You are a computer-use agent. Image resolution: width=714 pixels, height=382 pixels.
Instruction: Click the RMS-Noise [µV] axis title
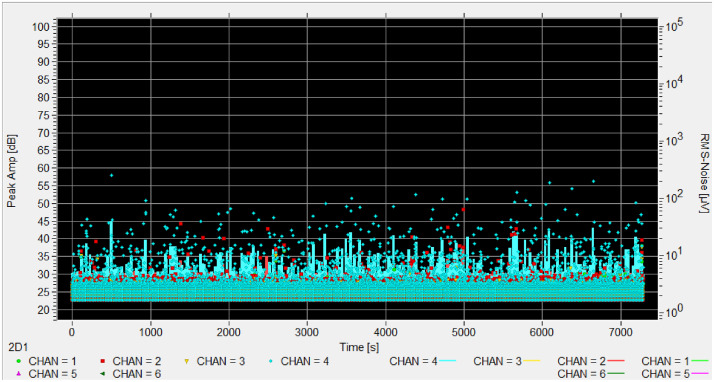704,174
